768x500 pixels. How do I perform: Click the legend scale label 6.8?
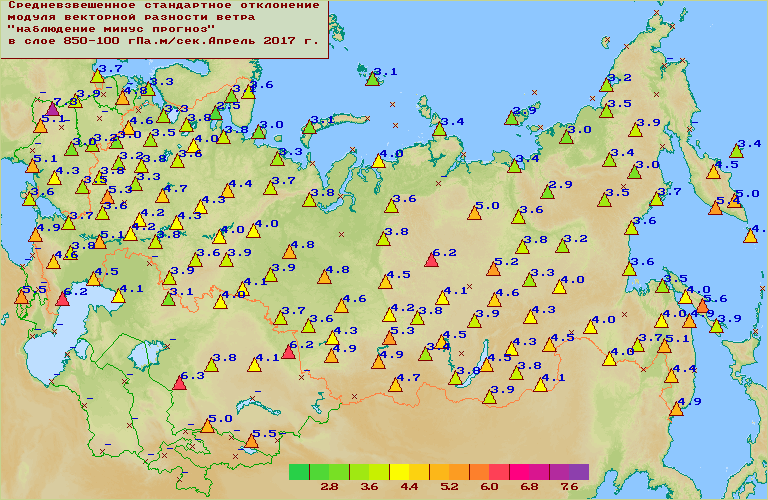[x=529, y=487]
